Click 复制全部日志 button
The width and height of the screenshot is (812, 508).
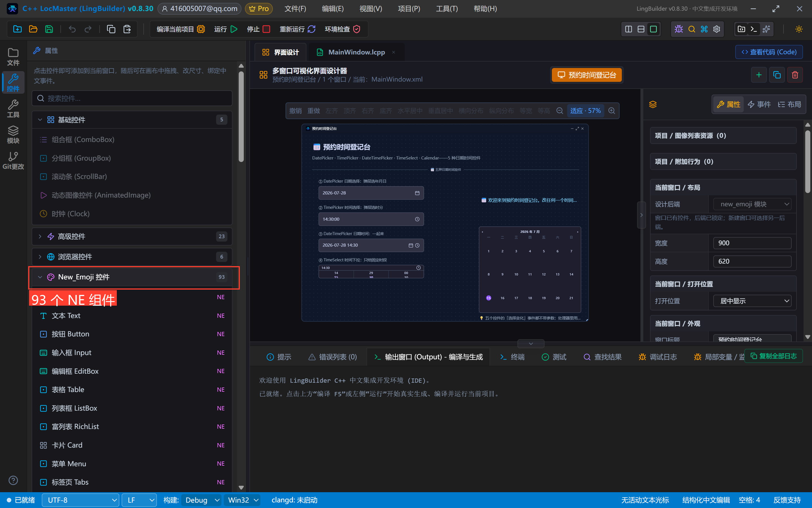tap(773, 356)
